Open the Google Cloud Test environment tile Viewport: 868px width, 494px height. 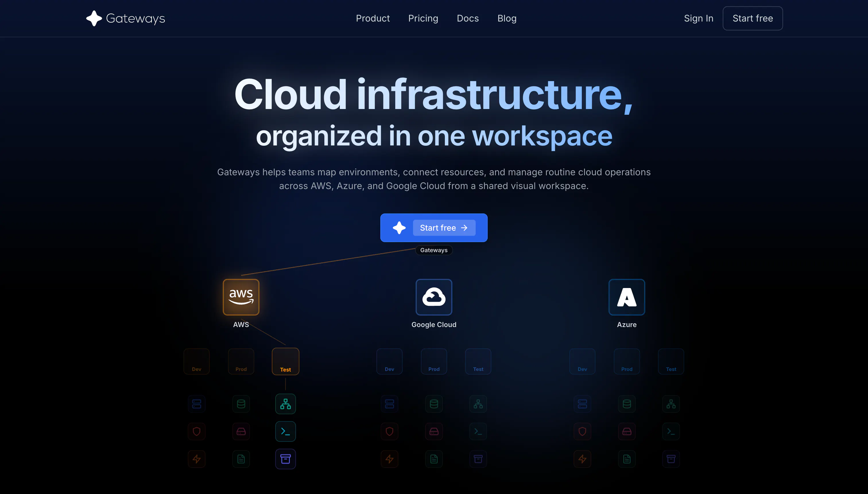[x=478, y=361]
